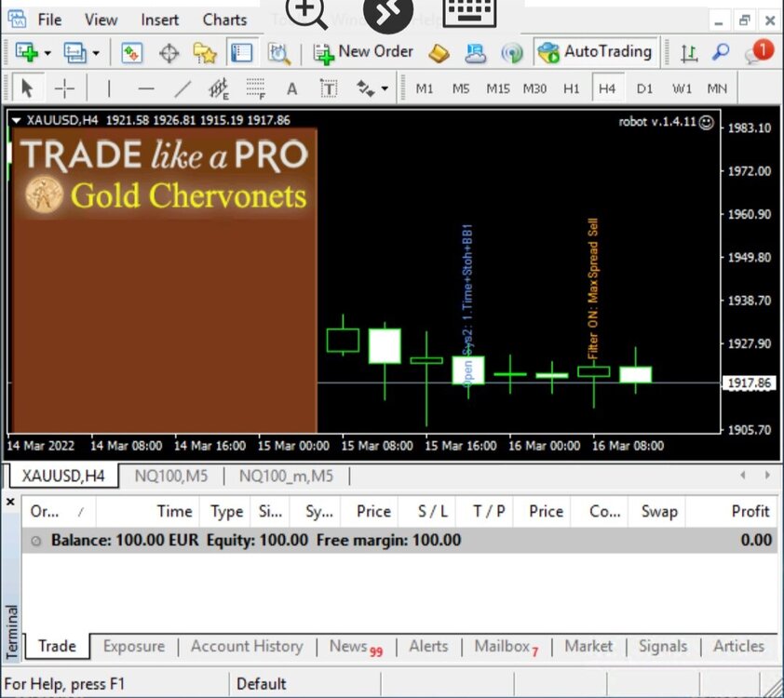
Task: Switch chart to H1 timeframe
Action: 571,88
